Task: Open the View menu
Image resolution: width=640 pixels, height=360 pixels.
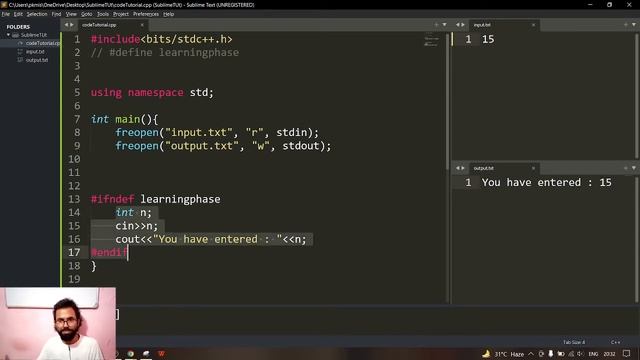Action: [x=71, y=14]
